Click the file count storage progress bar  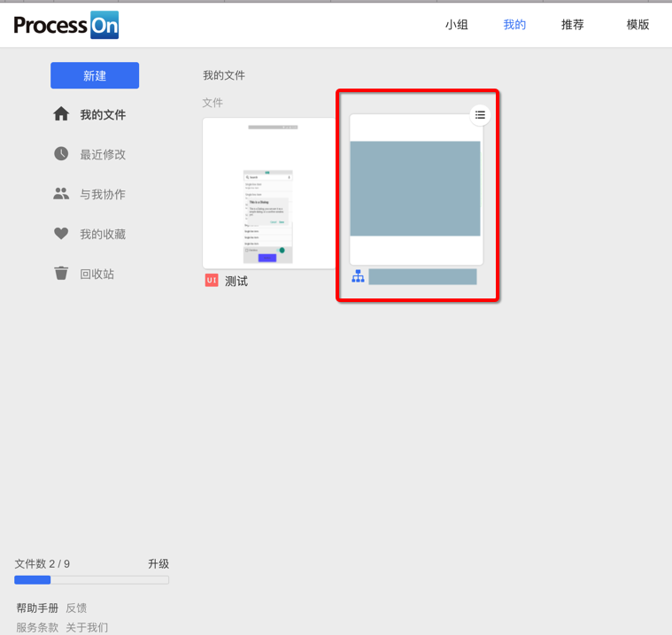(92, 580)
